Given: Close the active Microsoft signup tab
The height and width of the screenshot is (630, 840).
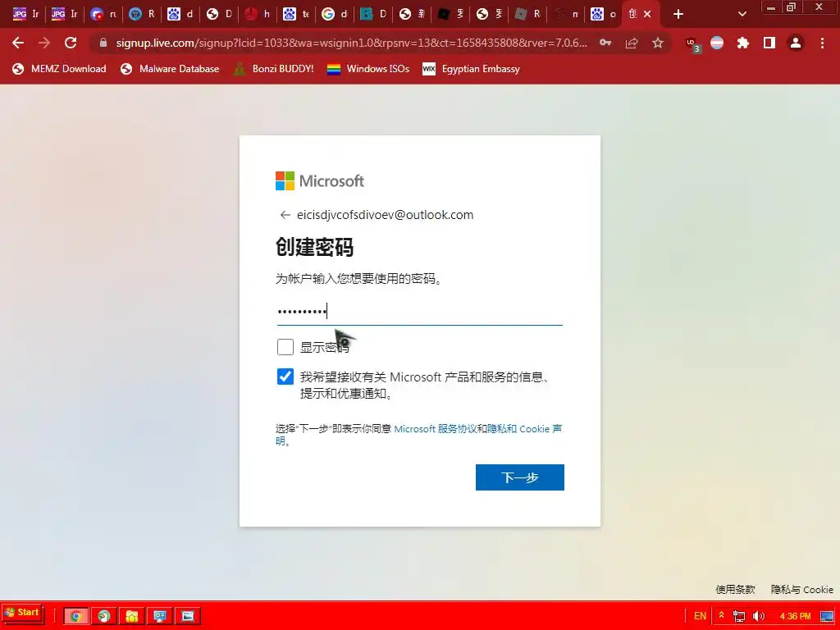Looking at the screenshot, I should coord(647,15).
